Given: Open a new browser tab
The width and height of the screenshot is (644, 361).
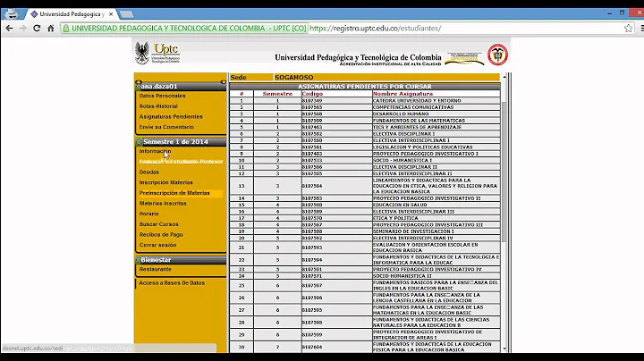Looking at the screenshot, I should click(126, 14).
